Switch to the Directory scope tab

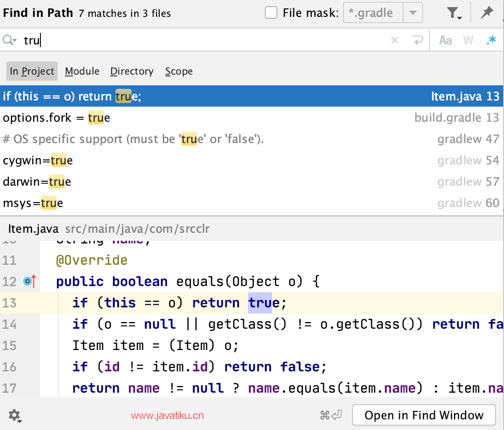[x=132, y=71]
